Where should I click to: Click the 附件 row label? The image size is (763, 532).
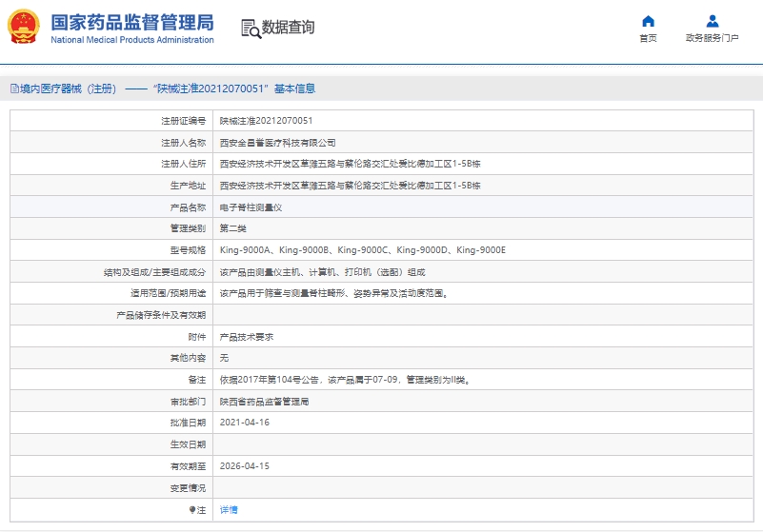tap(197, 337)
